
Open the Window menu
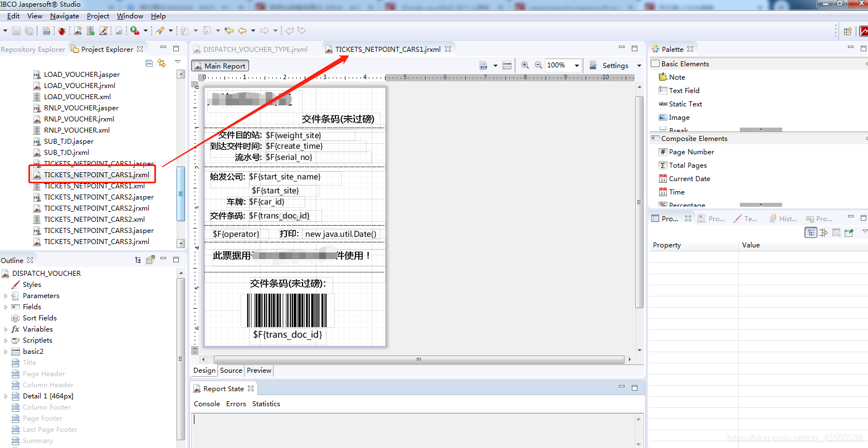pyautogui.click(x=130, y=16)
